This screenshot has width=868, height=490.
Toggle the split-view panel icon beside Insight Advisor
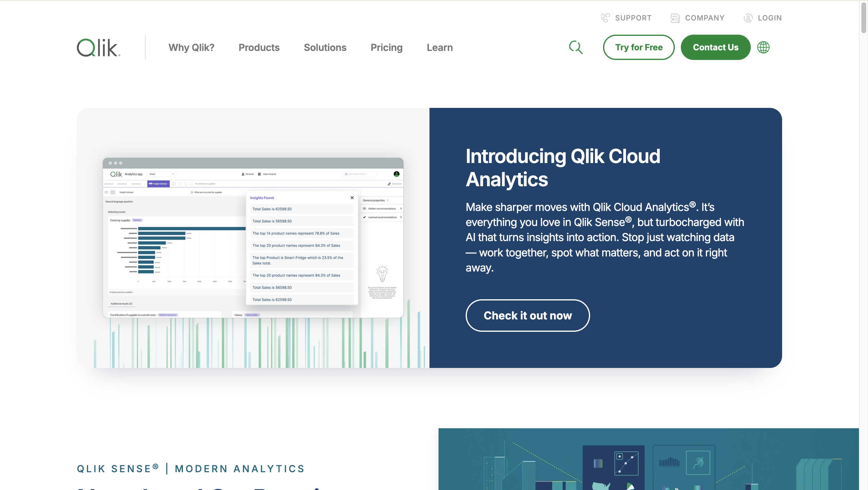pos(113,193)
